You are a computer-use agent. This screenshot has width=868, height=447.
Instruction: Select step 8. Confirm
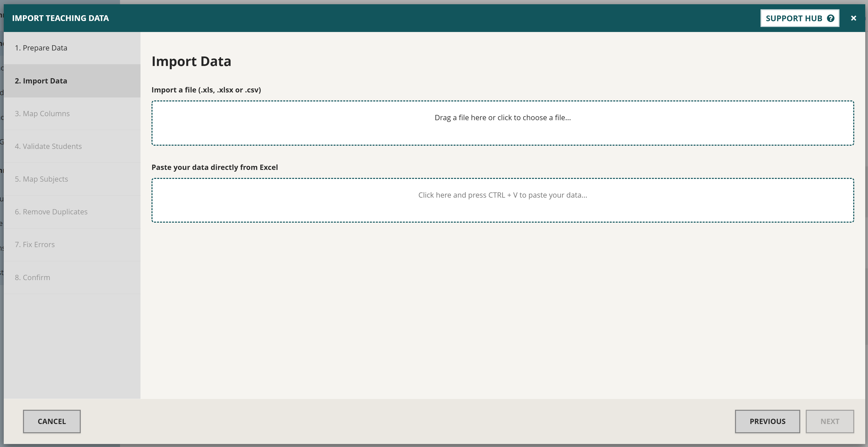(x=72, y=278)
